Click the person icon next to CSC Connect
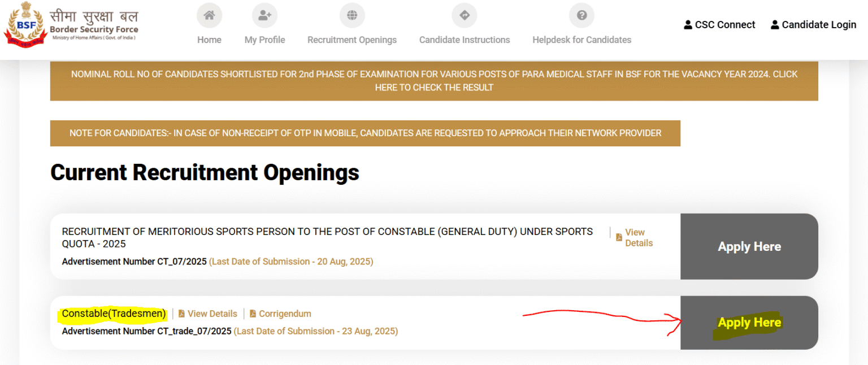Viewport: 868px width, 365px height. point(688,24)
